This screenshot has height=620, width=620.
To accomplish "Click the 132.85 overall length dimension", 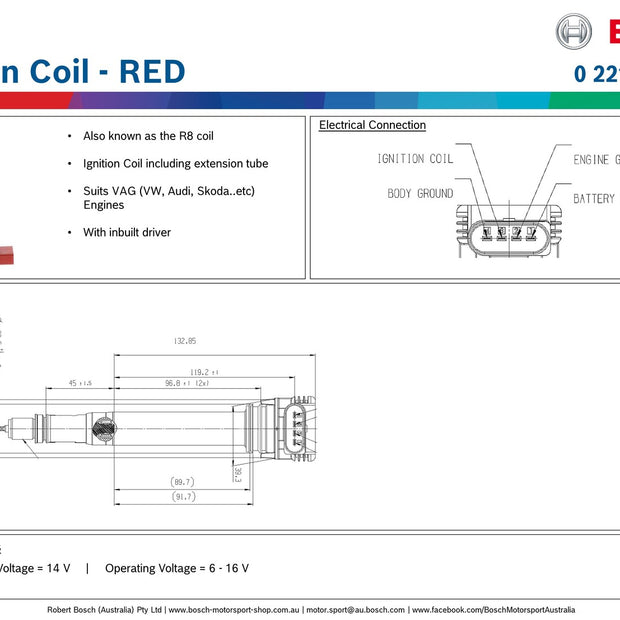I will (185, 341).
